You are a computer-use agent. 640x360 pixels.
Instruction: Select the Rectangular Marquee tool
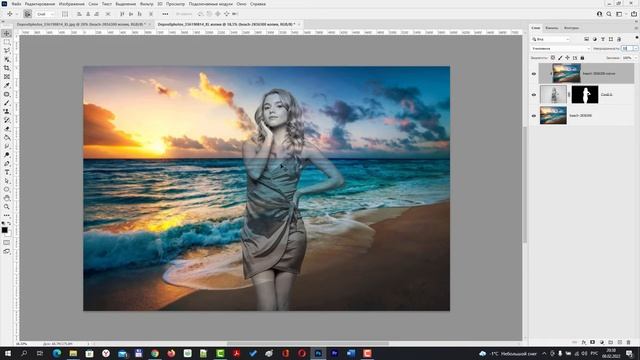[7, 42]
